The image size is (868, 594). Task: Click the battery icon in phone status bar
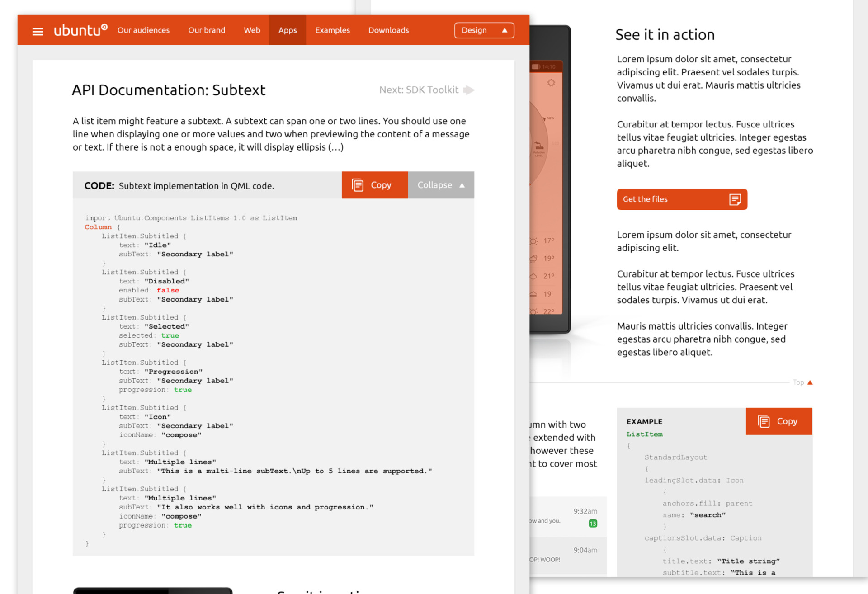pyautogui.click(x=536, y=67)
